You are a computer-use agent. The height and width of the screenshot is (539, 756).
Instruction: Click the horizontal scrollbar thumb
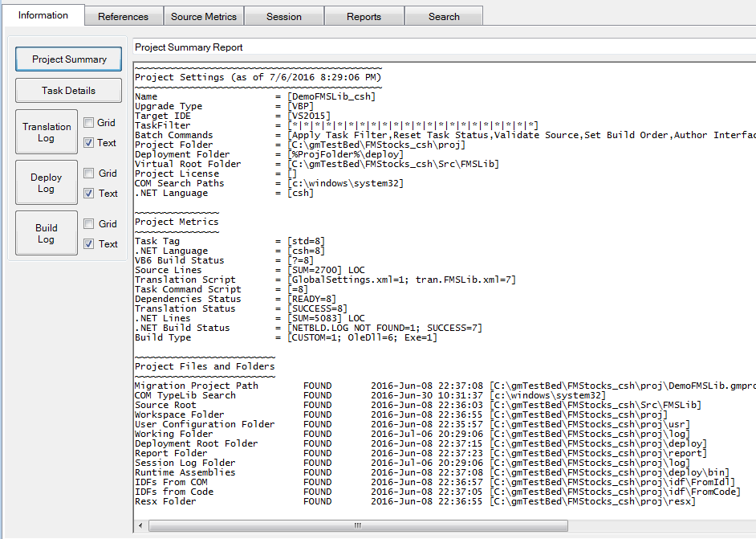coord(357,525)
